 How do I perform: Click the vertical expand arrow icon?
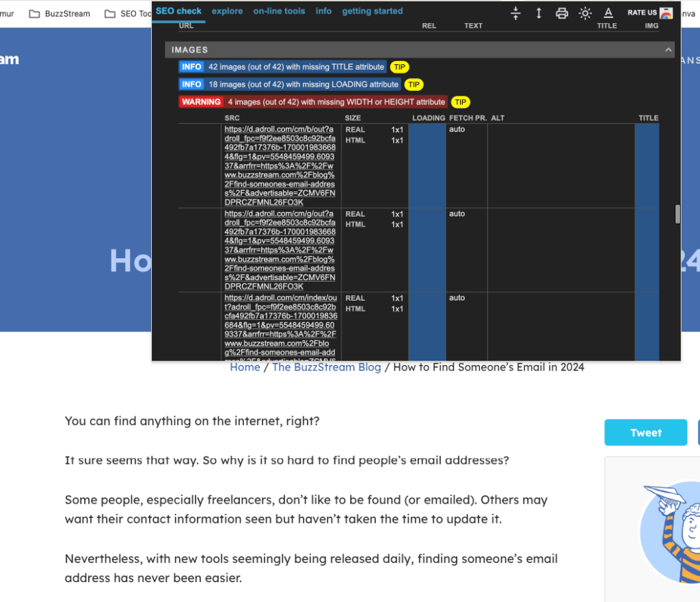pyautogui.click(x=538, y=12)
